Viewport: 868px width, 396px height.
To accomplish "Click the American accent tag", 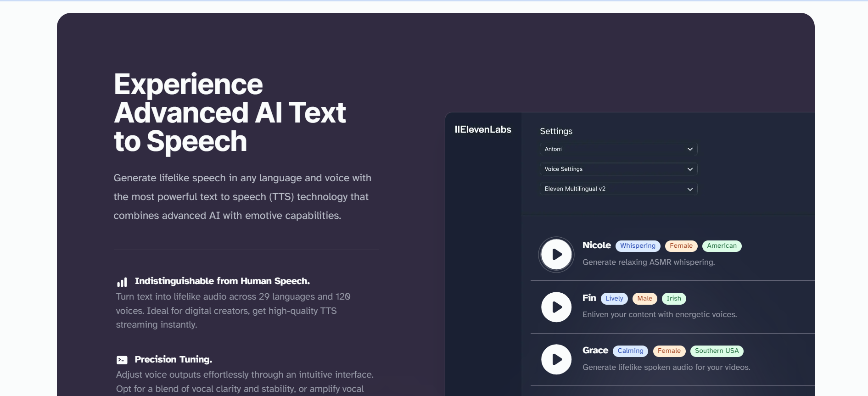I will [x=722, y=246].
